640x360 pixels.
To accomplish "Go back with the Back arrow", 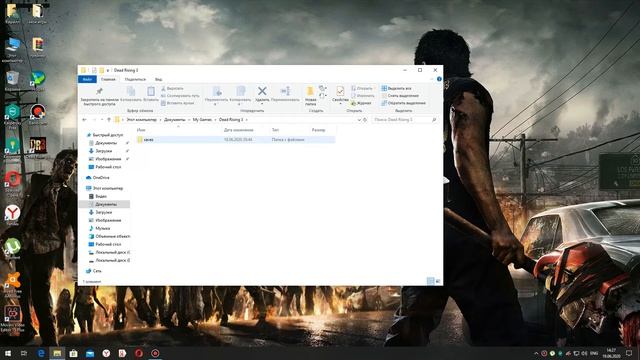I will click(84, 120).
